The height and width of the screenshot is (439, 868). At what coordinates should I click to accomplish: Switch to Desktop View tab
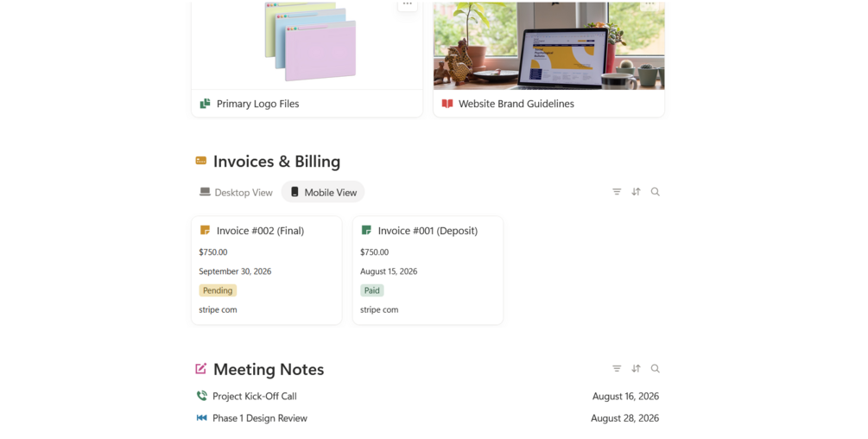[x=237, y=192]
